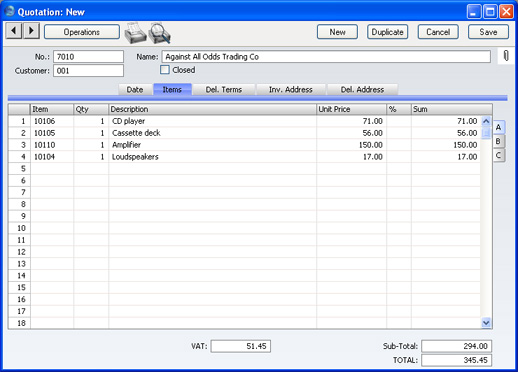Select the Items tab

pyautogui.click(x=172, y=90)
